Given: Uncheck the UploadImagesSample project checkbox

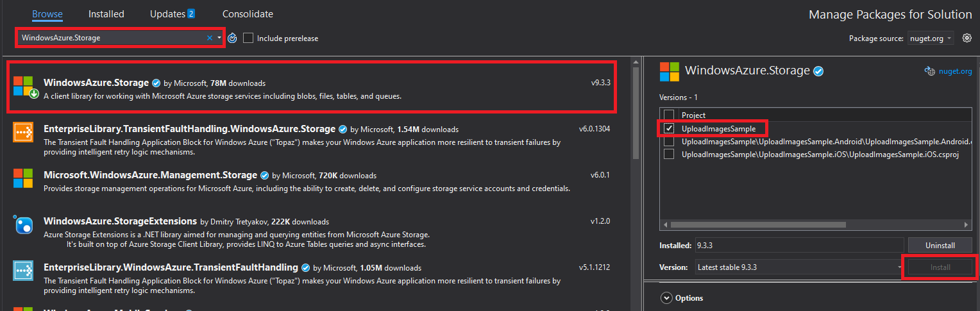Looking at the screenshot, I should click(669, 129).
